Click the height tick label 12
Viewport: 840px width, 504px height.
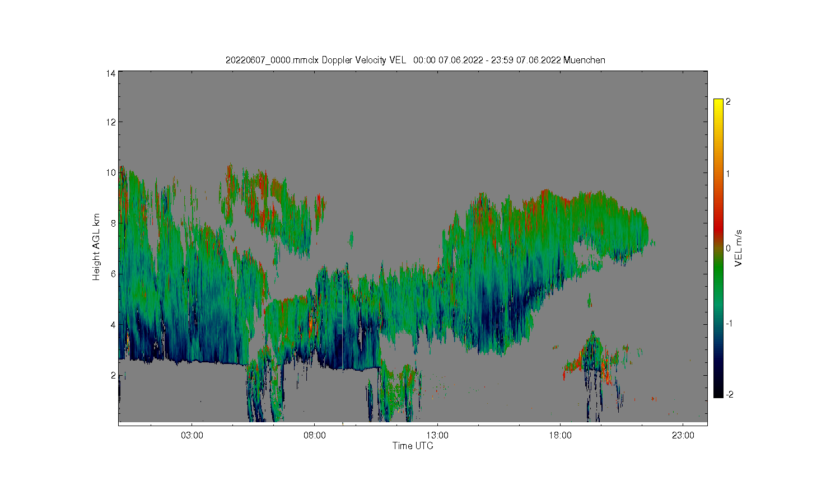pyautogui.click(x=111, y=122)
